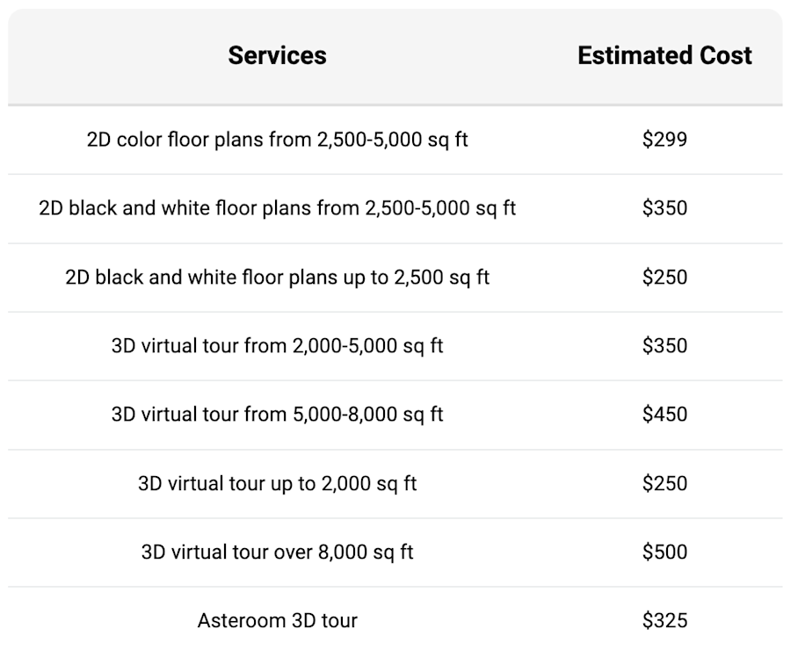
Task: Click $250 cost for 2D floor plans
Action: (x=664, y=278)
